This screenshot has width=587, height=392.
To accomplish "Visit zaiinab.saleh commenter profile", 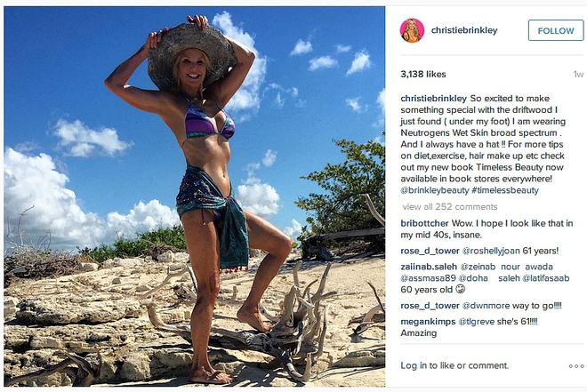I will coord(429,267).
